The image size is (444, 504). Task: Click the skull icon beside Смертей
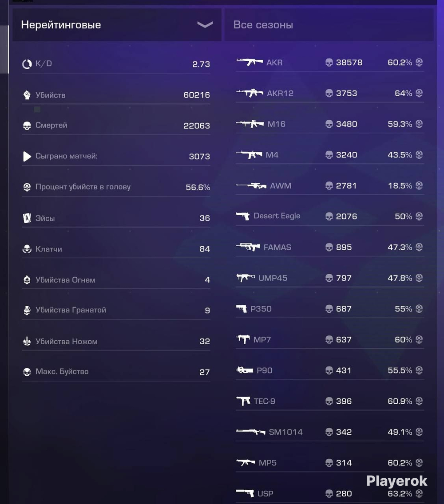[x=27, y=126]
